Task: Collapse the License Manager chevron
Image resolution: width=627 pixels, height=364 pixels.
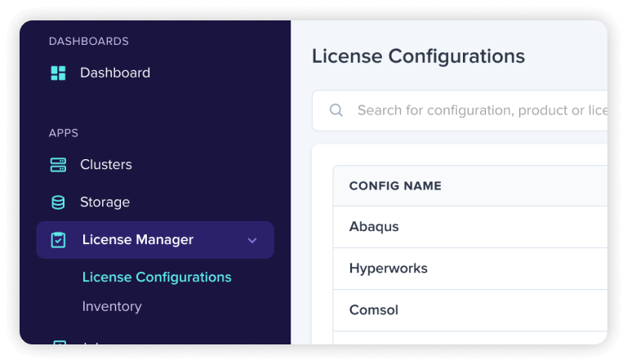Action: pyautogui.click(x=252, y=241)
